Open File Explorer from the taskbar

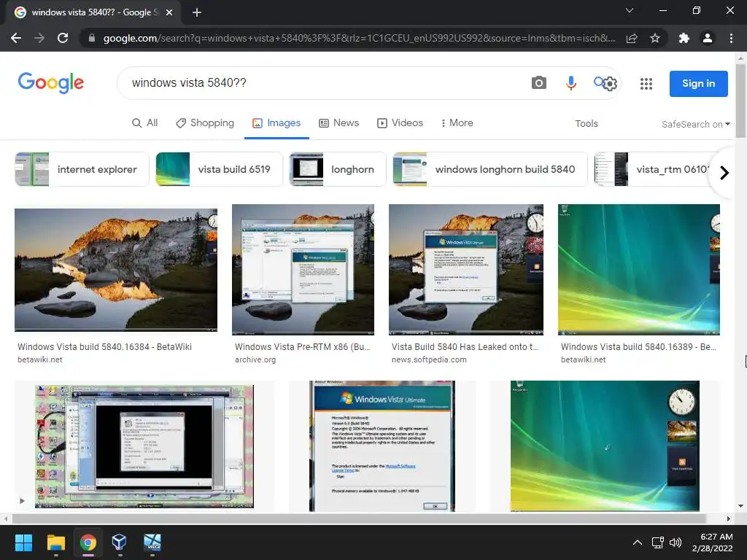click(x=55, y=542)
